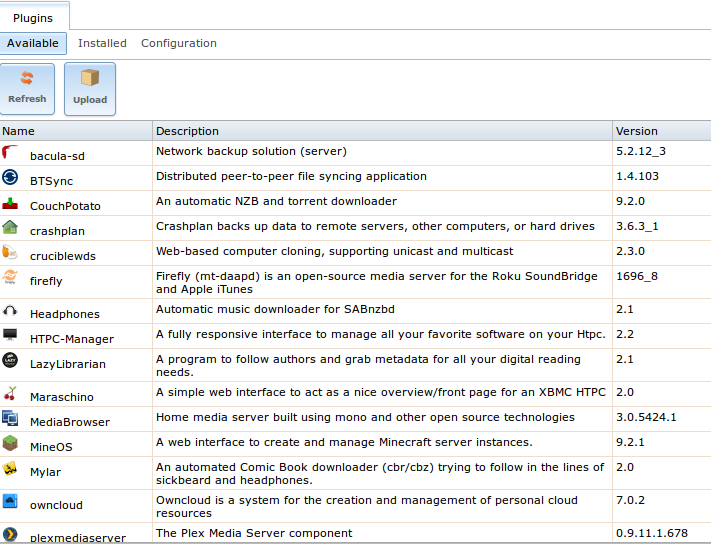The width and height of the screenshot is (711, 544).
Task: Select the CouchPotato plugin name
Action: tap(65, 206)
